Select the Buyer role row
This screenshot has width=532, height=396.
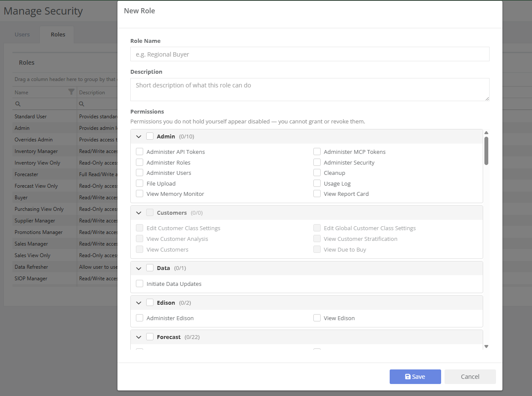click(65, 198)
